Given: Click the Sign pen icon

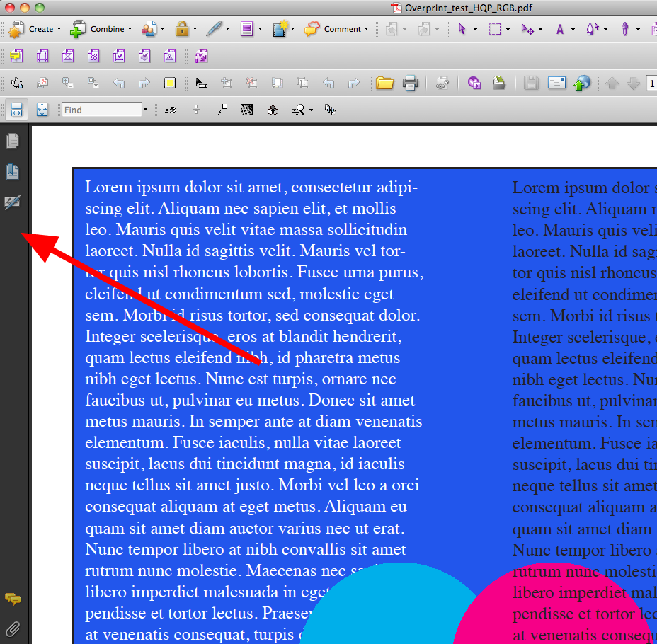Looking at the screenshot, I should [214, 29].
